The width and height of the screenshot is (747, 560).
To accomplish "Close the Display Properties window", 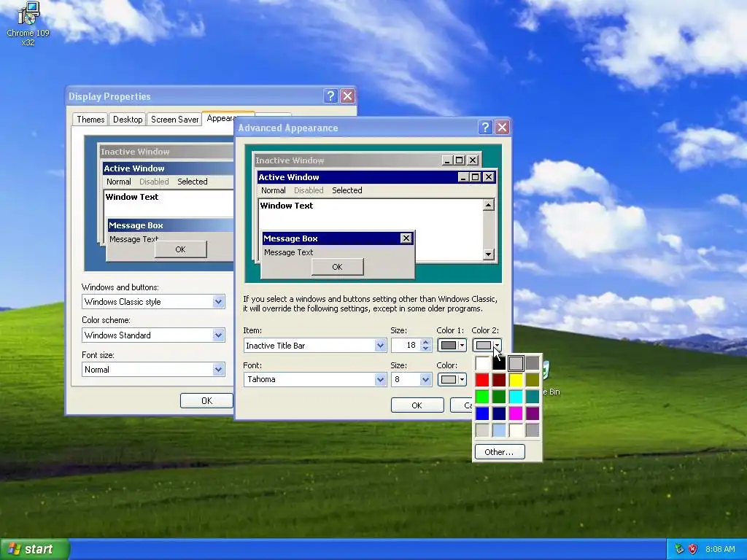I will [x=348, y=96].
